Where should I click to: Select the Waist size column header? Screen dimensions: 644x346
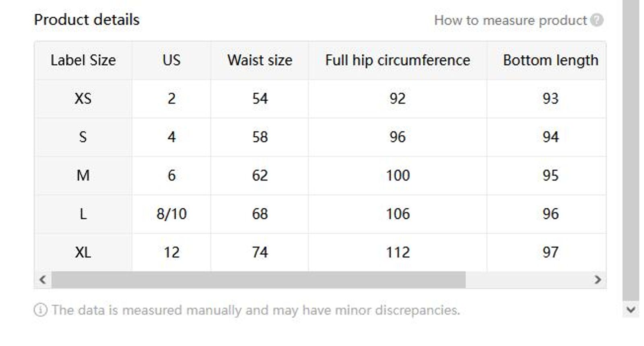click(x=259, y=60)
